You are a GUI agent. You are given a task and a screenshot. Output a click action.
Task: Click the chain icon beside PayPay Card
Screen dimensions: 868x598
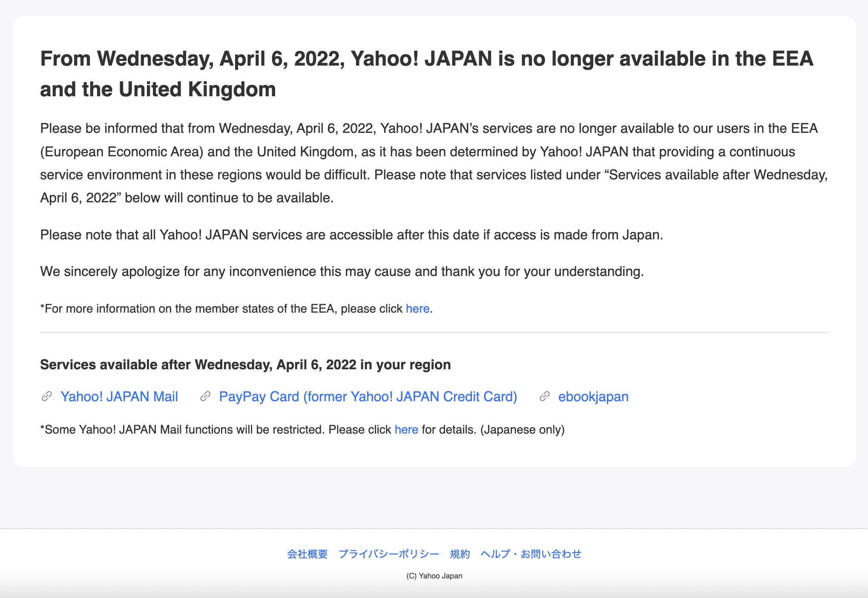tap(205, 397)
